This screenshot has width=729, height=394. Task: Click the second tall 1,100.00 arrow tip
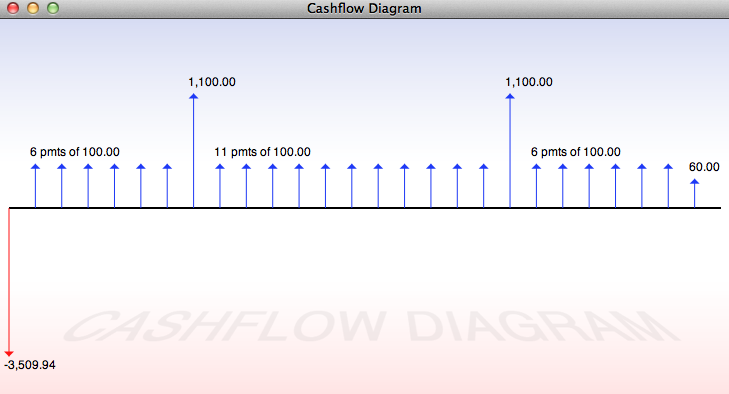[510, 96]
